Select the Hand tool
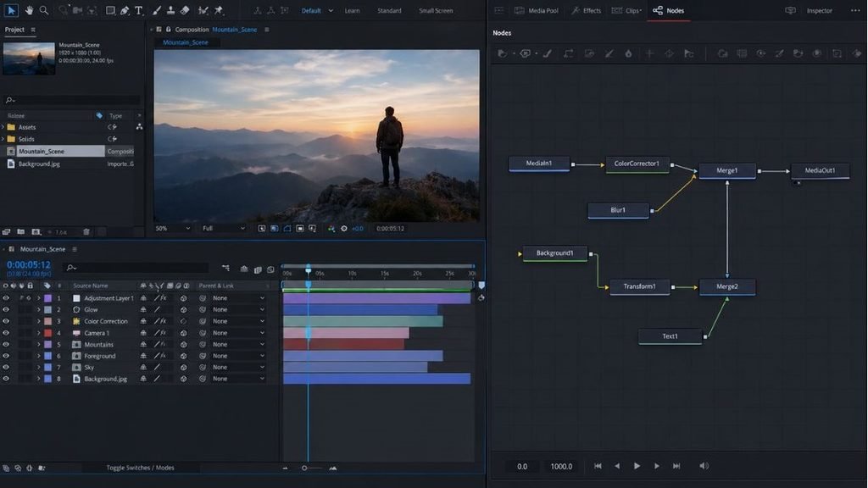 [29, 10]
